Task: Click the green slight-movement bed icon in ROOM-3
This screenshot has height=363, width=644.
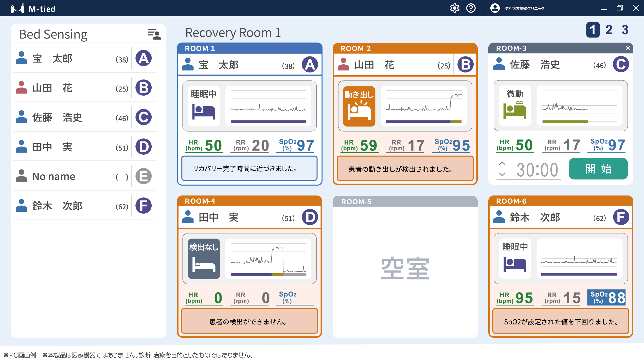Action: click(x=515, y=110)
